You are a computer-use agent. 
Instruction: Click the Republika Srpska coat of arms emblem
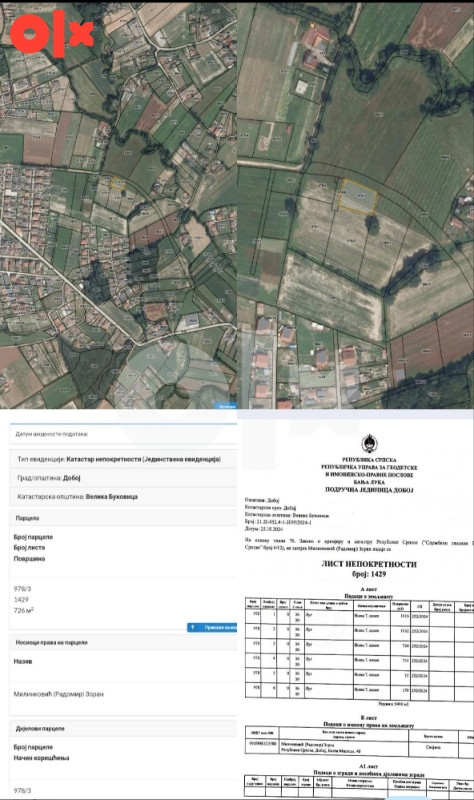tap(369, 444)
